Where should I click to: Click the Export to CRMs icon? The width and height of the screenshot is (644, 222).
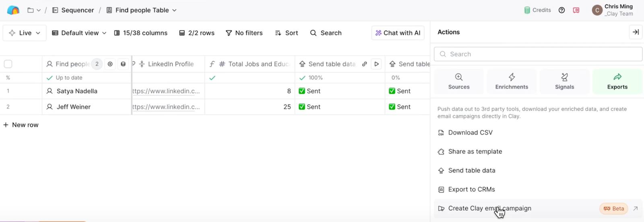coord(441,189)
